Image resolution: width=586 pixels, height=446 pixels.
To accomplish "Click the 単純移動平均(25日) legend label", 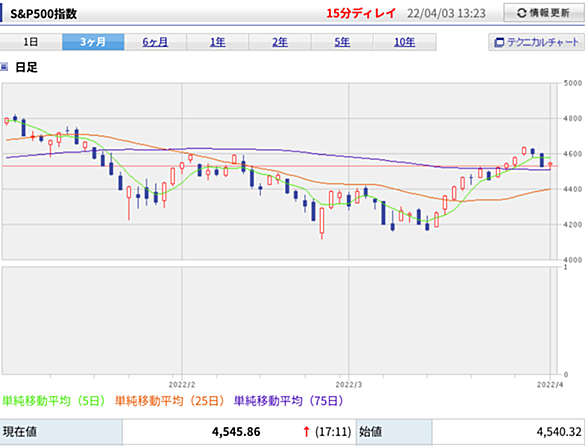I will pos(170,401).
